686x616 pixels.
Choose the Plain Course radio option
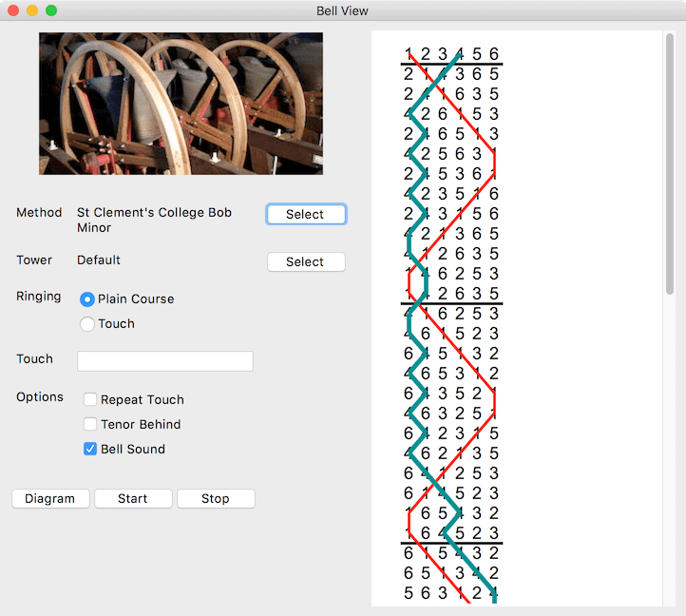(x=87, y=299)
